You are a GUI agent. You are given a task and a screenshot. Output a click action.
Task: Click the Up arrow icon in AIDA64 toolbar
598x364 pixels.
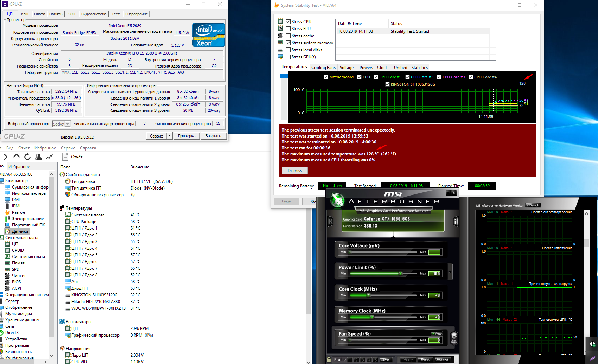17,156
